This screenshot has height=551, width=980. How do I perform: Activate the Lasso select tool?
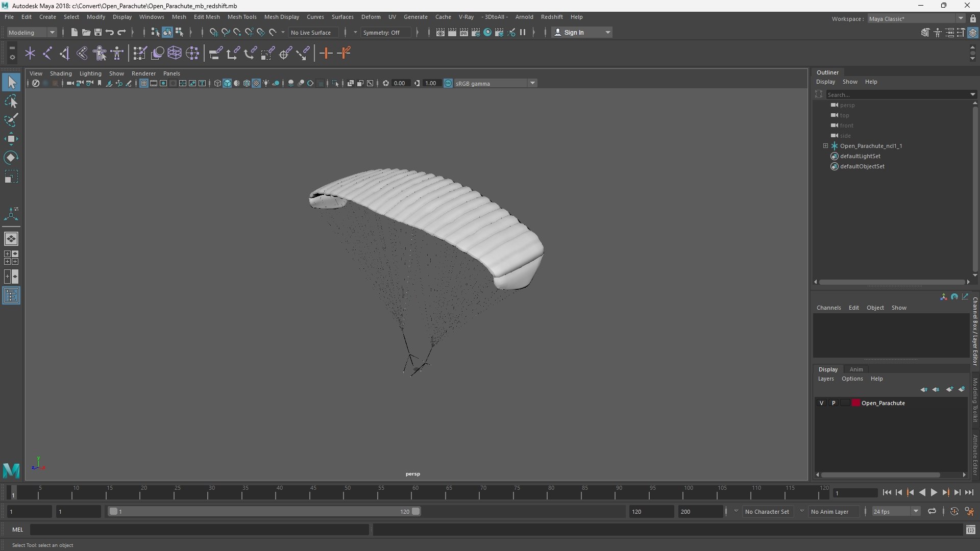pyautogui.click(x=11, y=102)
